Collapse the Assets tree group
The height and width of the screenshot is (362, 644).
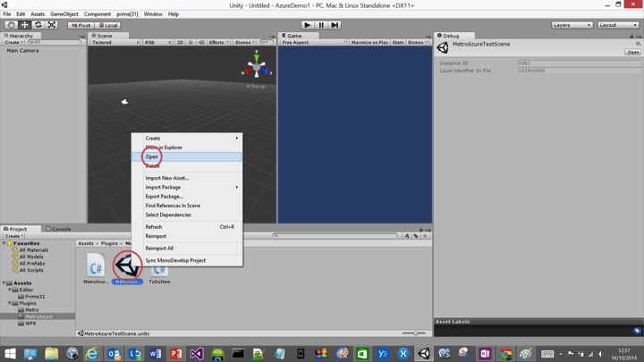[4, 283]
